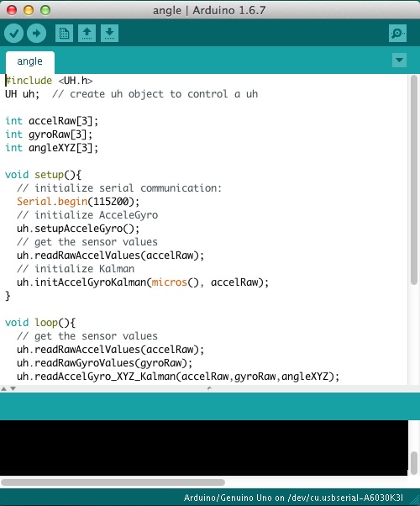420x506 pixels.
Task: Click the console vertical scrollbar thumb
Action: (414, 463)
